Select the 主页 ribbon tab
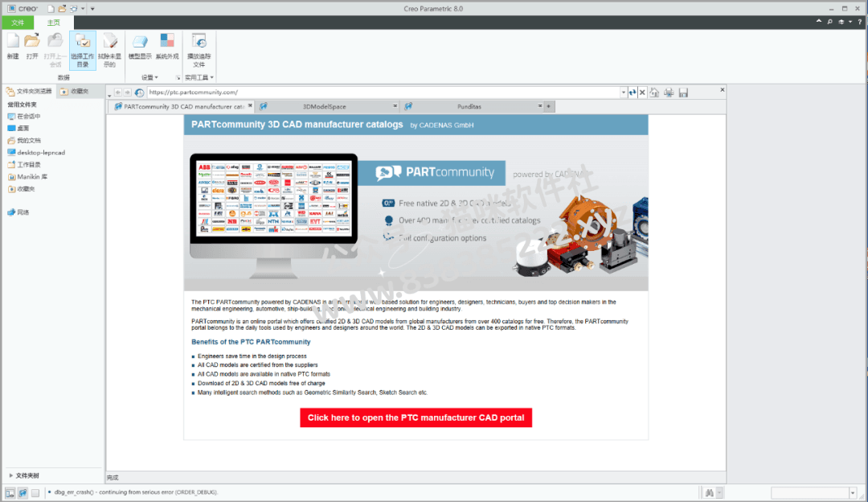The image size is (868, 502). click(53, 23)
